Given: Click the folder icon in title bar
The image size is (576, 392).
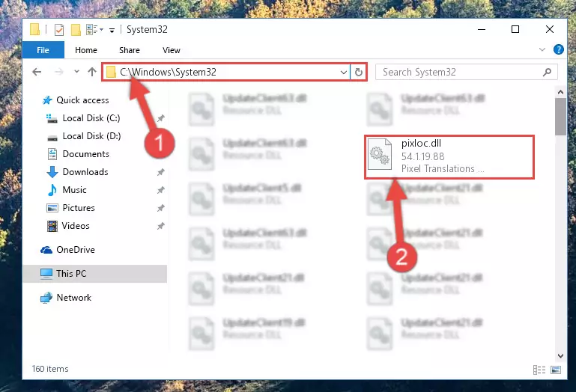Looking at the screenshot, I should (34, 29).
